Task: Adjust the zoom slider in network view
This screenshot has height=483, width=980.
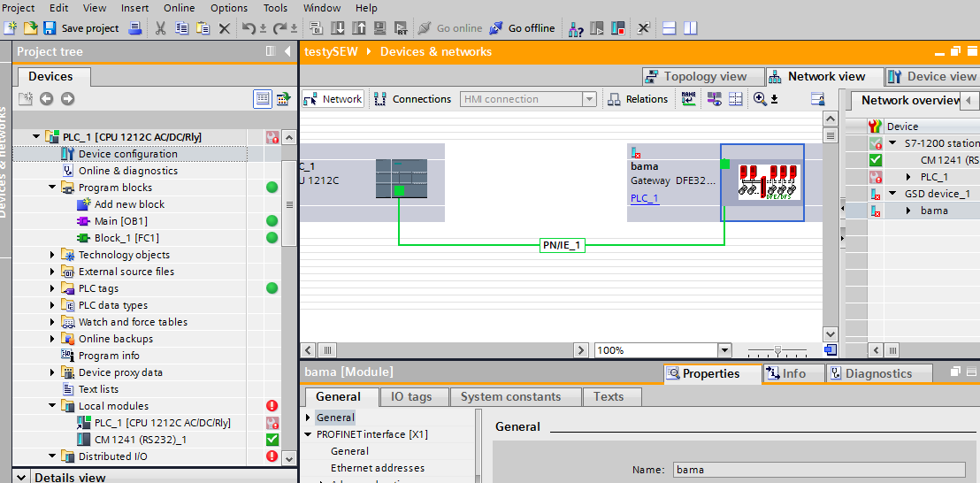Action: (777, 350)
